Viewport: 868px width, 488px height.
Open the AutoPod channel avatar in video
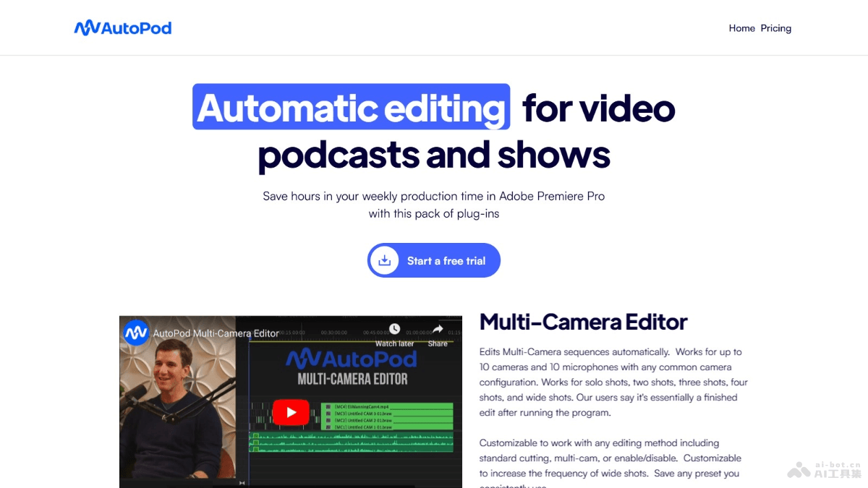(136, 333)
